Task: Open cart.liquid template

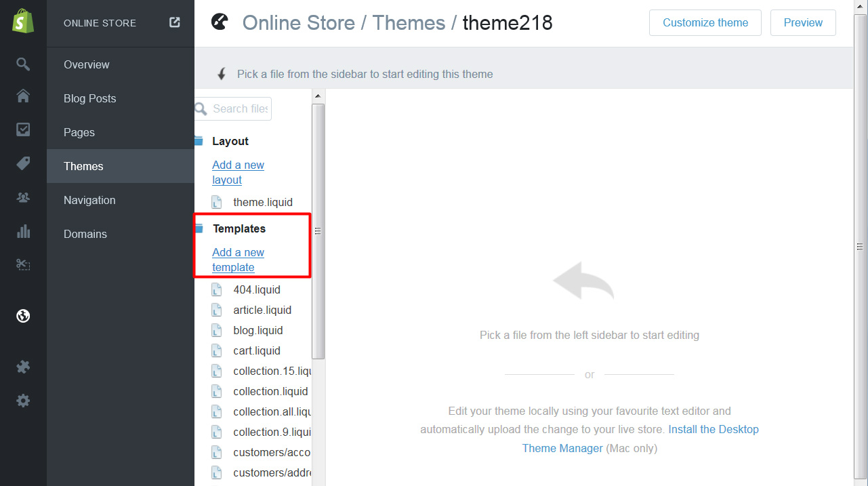Action: (257, 350)
